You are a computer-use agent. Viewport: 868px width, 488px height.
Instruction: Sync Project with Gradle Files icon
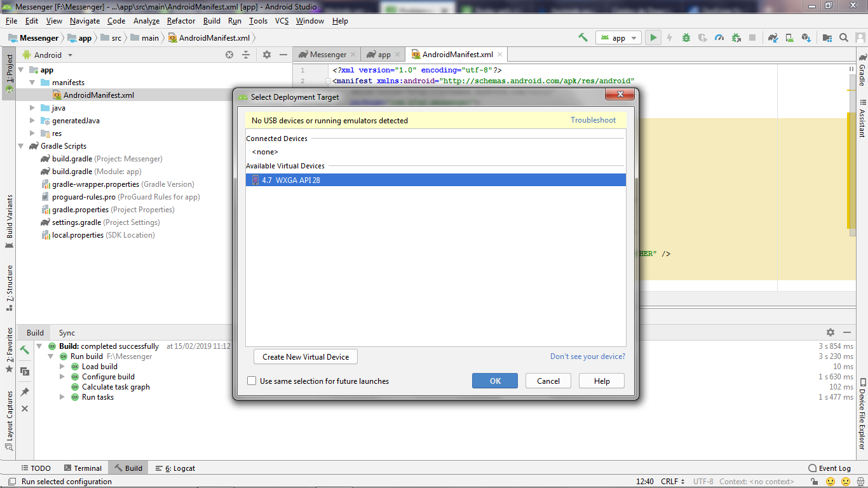point(773,37)
